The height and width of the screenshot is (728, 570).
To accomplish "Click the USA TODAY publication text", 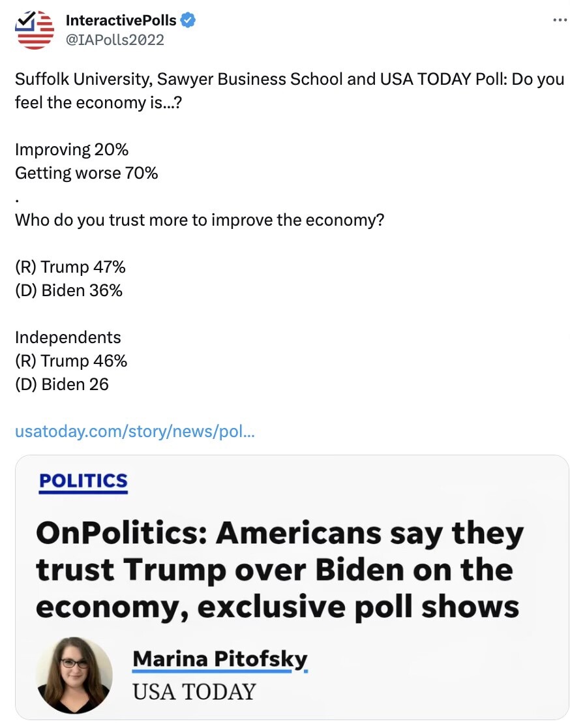I will [x=194, y=691].
